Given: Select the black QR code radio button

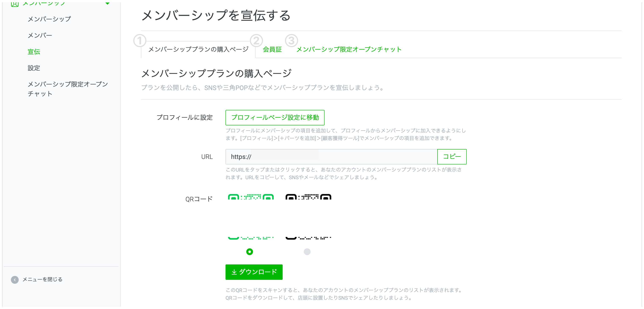Looking at the screenshot, I should point(307,252).
